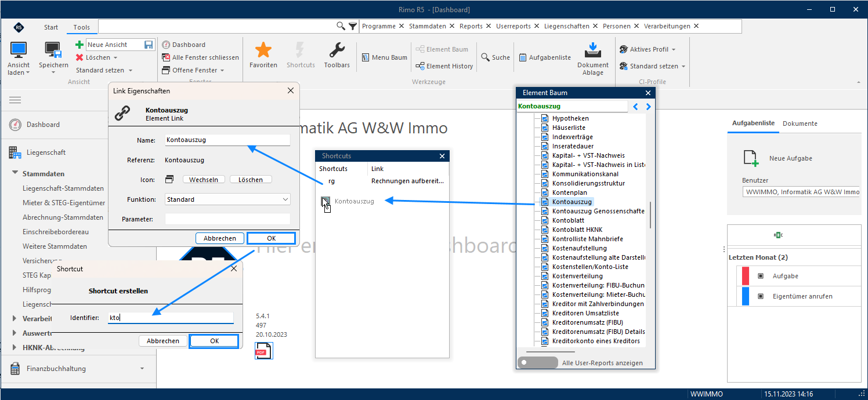This screenshot has width=868, height=400.
Task: Open Favoriten via the star icon
Action: [x=263, y=50]
